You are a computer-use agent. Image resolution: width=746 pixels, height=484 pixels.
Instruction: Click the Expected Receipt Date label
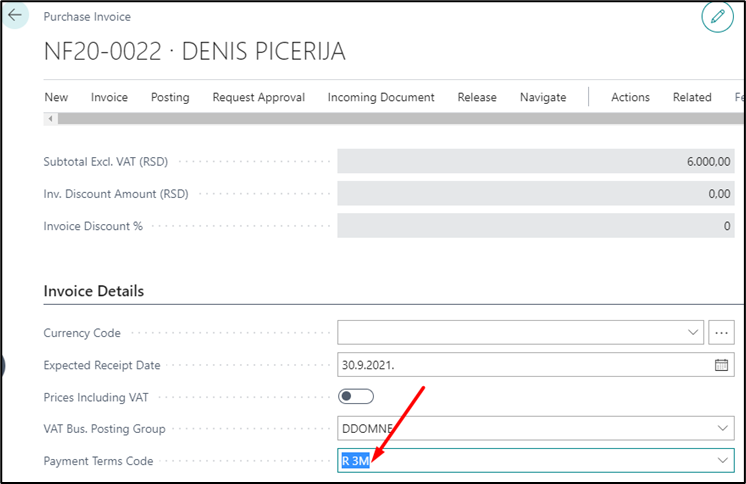[102, 365]
